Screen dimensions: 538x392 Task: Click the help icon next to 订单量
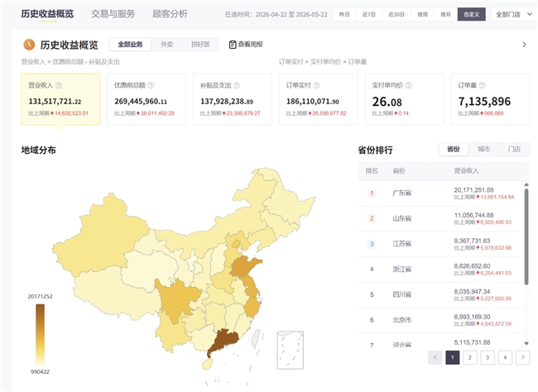point(482,85)
